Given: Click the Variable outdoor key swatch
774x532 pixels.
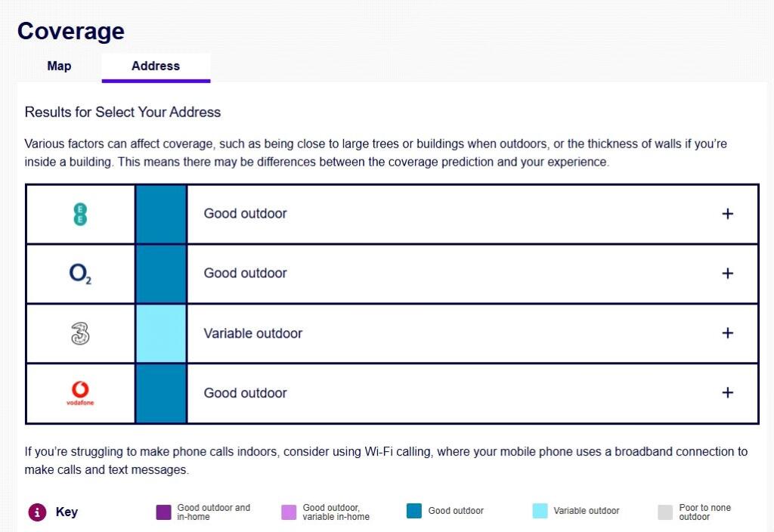Looking at the screenshot, I should pyautogui.click(x=540, y=511).
